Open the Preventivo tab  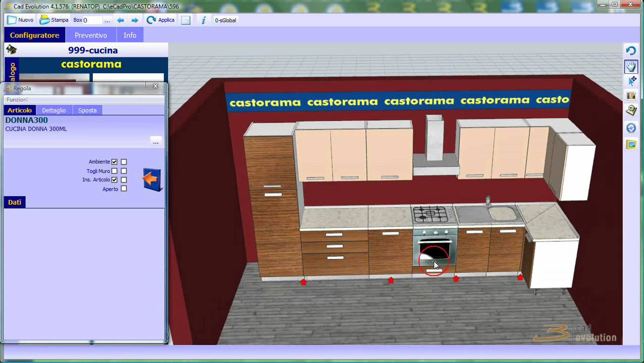(91, 35)
